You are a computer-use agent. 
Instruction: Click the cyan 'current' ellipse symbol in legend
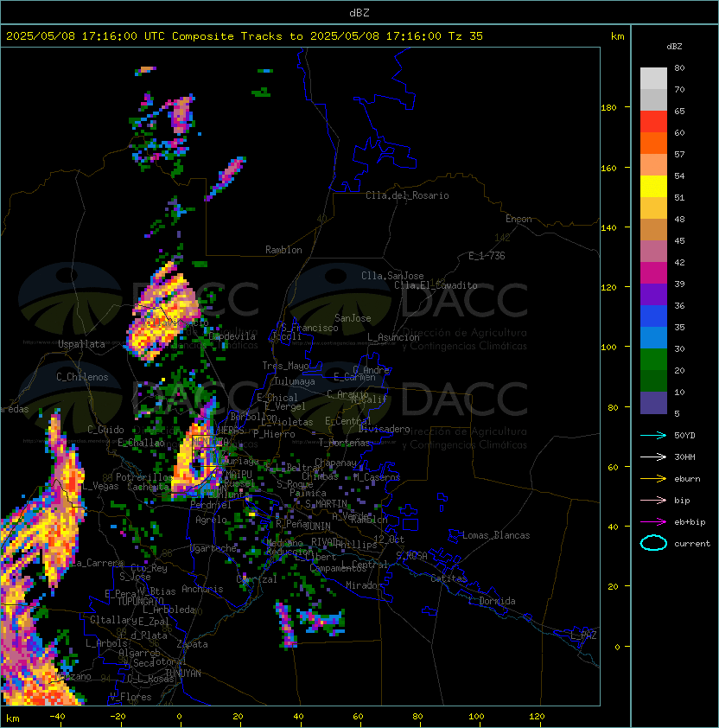(x=653, y=543)
